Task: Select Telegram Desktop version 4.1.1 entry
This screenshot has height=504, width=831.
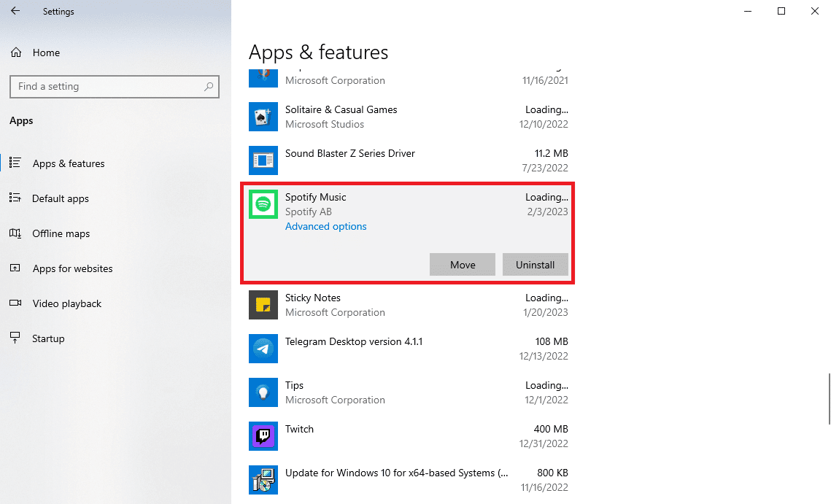Action: coord(408,349)
